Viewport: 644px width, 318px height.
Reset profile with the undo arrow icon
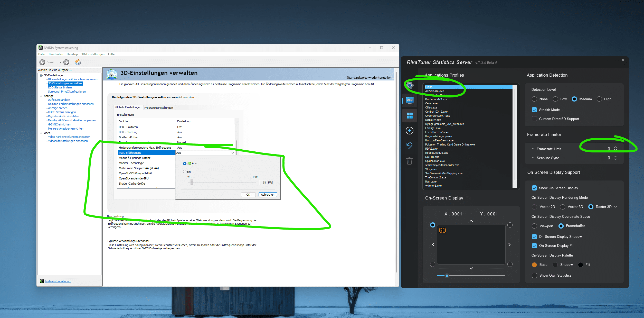point(409,146)
